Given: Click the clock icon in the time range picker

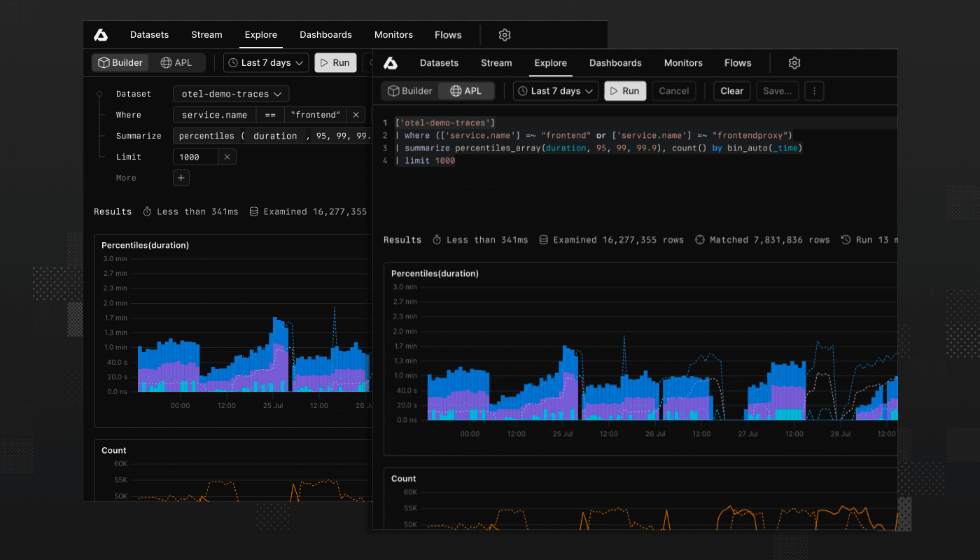Looking at the screenshot, I should tap(521, 90).
